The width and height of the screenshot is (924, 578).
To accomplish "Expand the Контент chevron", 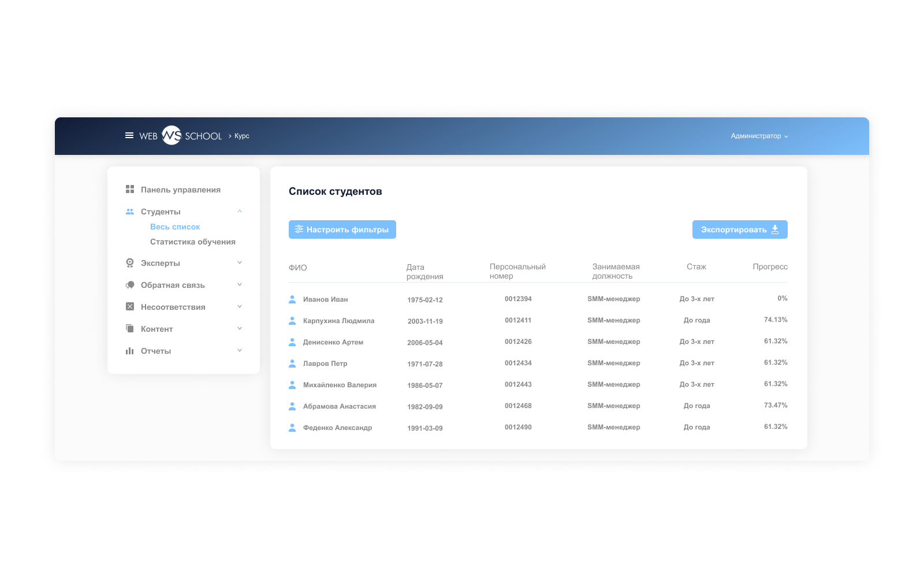I will coord(240,329).
